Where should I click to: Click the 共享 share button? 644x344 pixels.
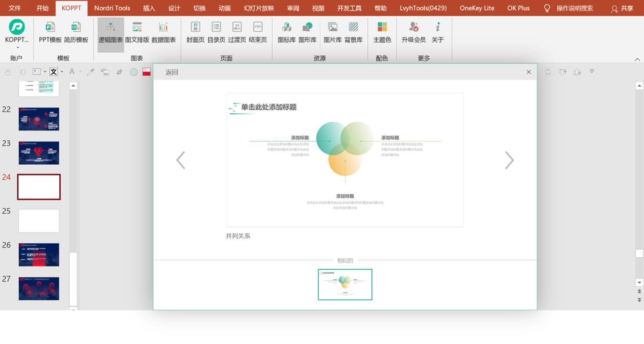coord(622,8)
